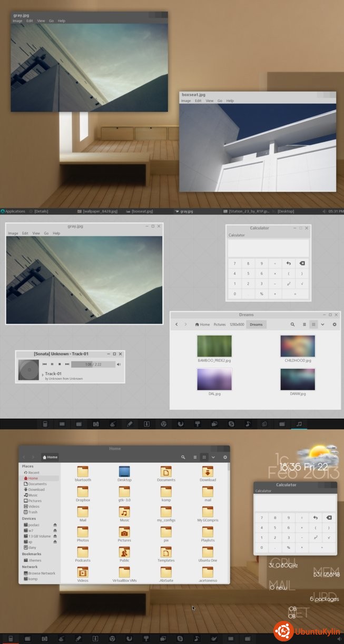This screenshot has width=344, height=644.
Task: Skip to next track in Sonata
Action: click(67, 364)
